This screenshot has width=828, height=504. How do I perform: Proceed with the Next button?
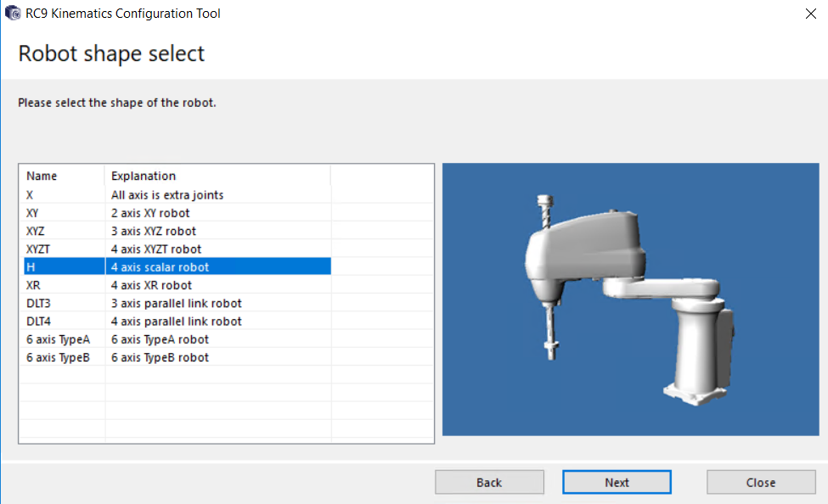tap(617, 482)
